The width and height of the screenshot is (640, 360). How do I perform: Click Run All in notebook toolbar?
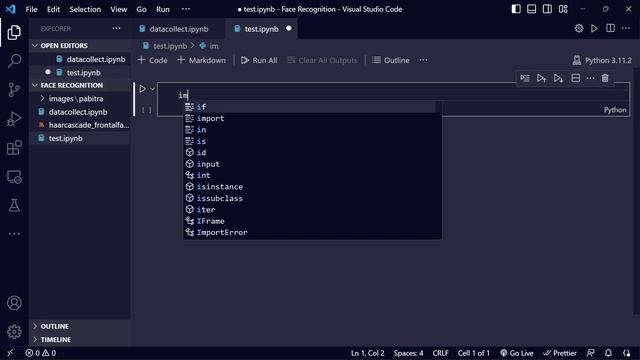(259, 60)
